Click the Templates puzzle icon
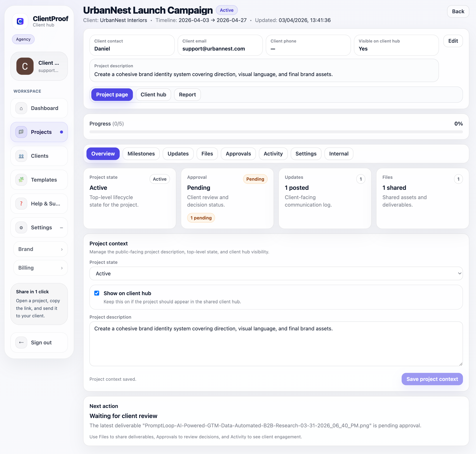Image resolution: width=476 pixels, height=454 pixels. coord(21,180)
